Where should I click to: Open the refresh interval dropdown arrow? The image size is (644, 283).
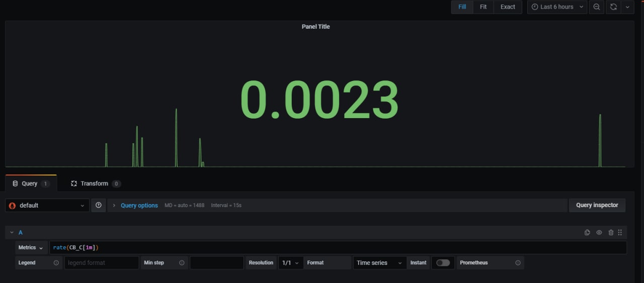tap(627, 7)
